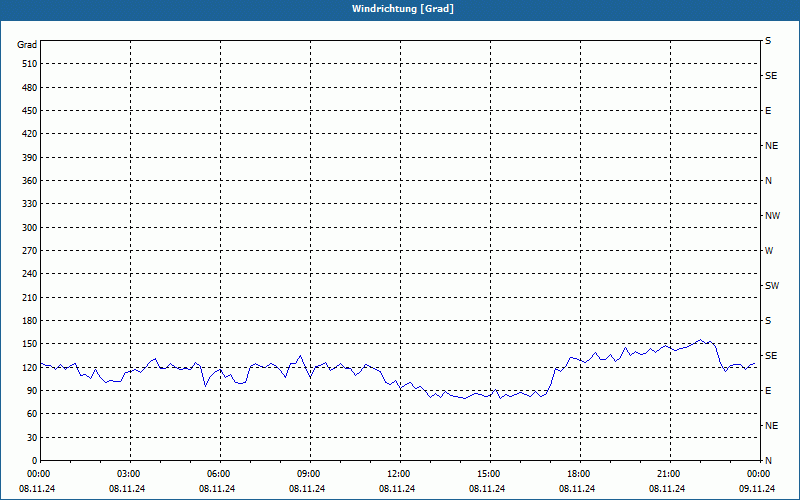
Task: Click the "450" y-axis label
Action: (x=30, y=111)
